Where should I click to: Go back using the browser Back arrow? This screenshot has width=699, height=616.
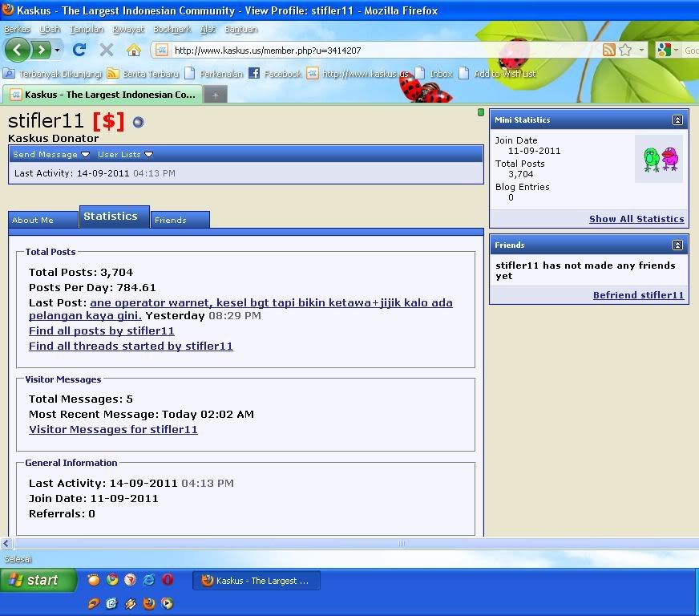pos(17,50)
